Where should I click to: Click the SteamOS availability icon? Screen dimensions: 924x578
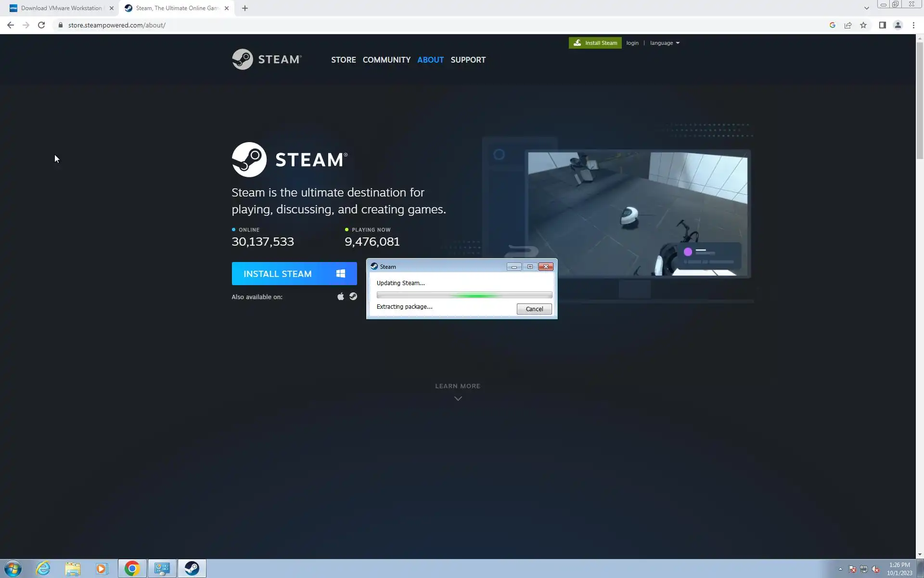click(353, 297)
